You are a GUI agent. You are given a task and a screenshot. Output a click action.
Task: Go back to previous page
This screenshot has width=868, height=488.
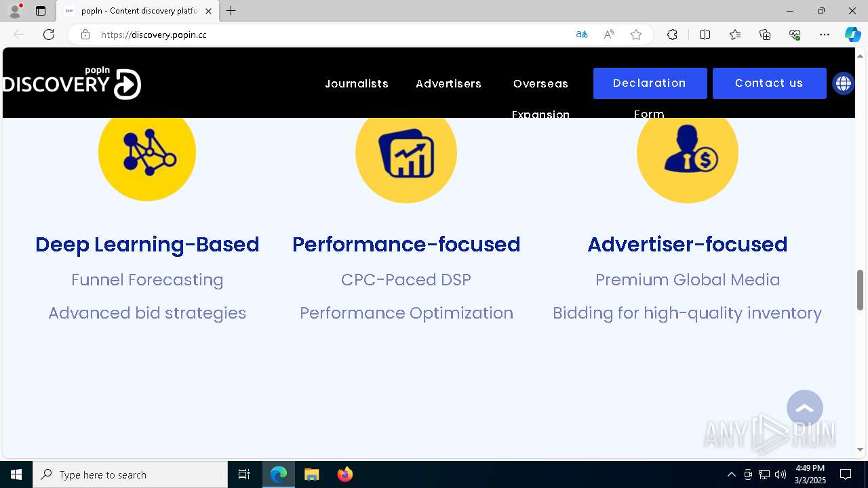coord(19,35)
